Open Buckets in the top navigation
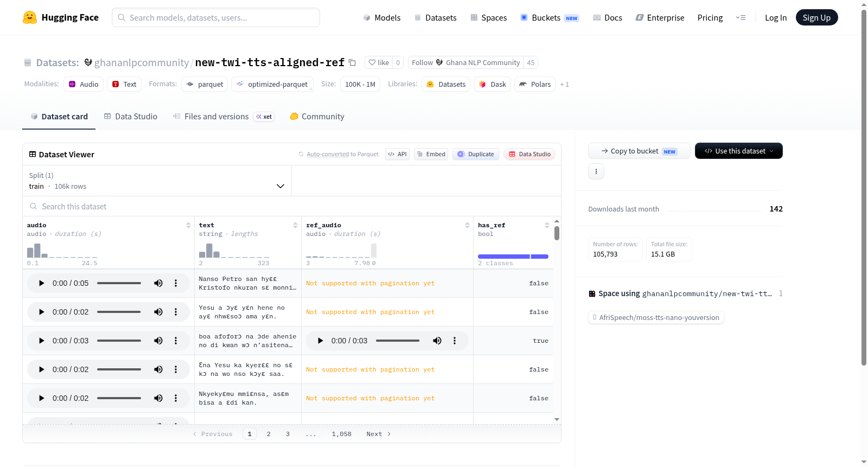868x467 pixels. coord(550,18)
